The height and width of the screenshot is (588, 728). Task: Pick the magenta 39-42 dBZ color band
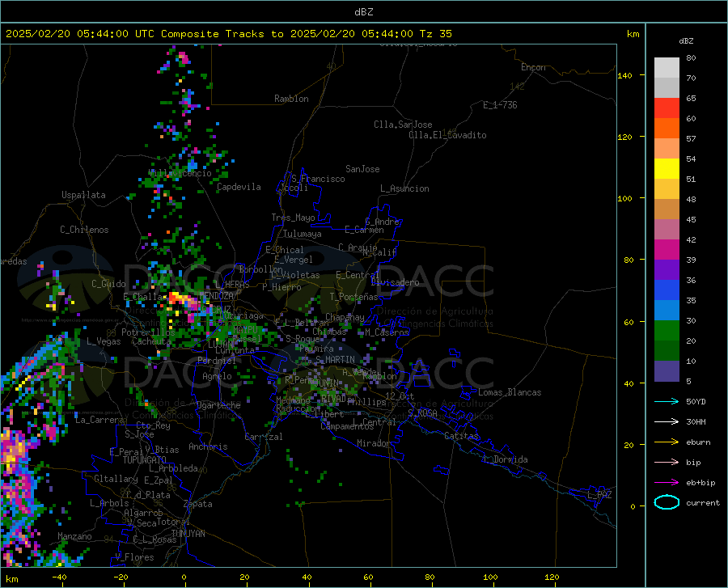coord(667,250)
